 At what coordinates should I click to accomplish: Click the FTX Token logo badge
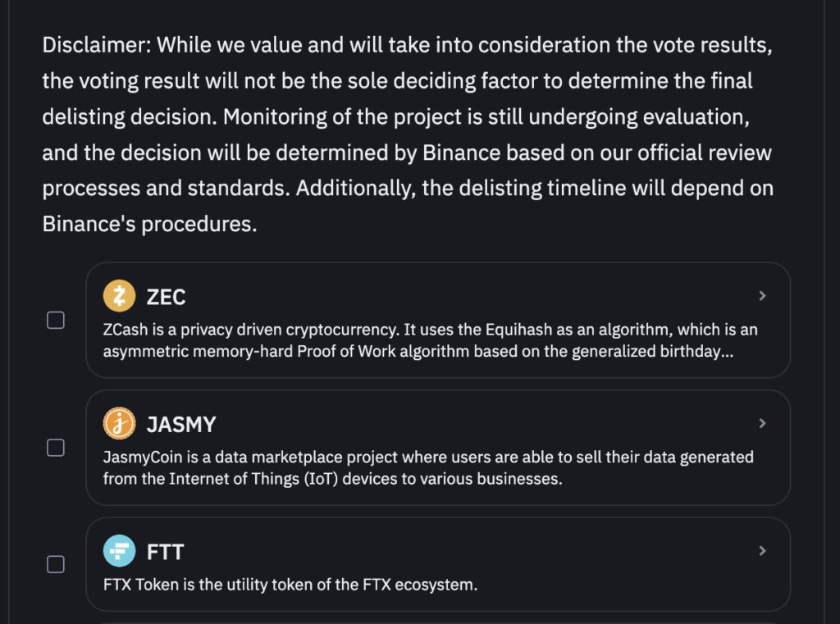[x=119, y=552]
